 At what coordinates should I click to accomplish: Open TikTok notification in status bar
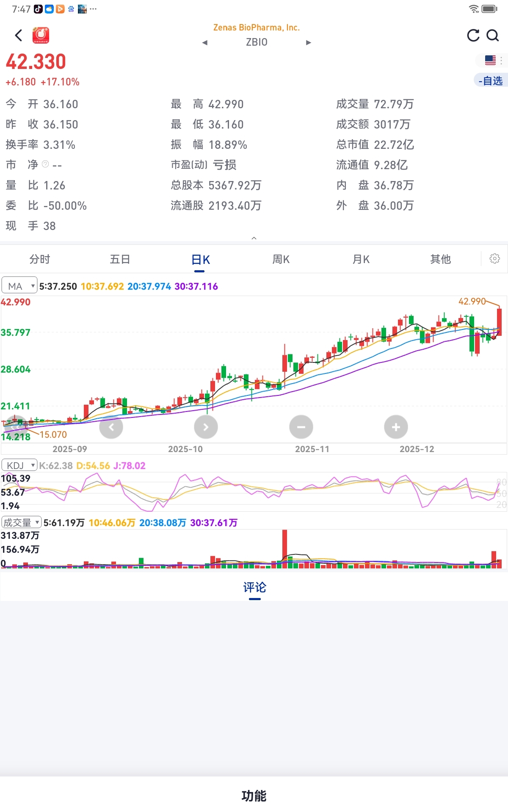[38, 9]
